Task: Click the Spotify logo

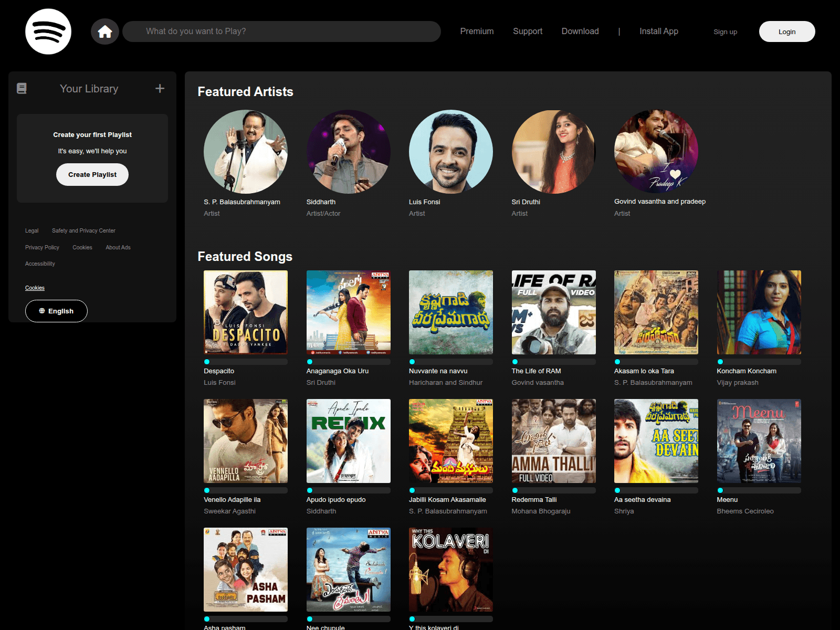Action: (48, 31)
